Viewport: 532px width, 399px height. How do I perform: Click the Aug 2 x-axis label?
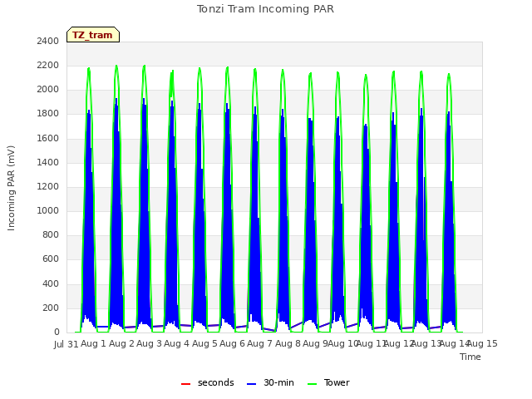pyautogui.click(x=121, y=343)
